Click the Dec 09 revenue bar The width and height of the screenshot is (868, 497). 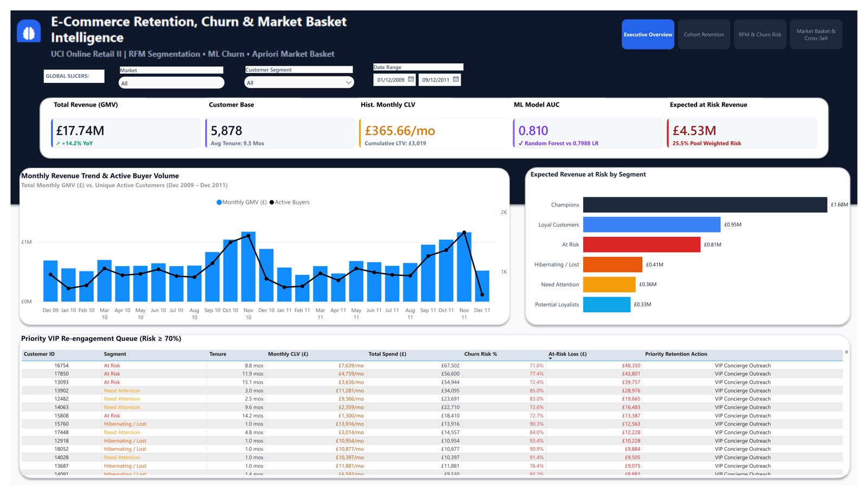click(50, 281)
